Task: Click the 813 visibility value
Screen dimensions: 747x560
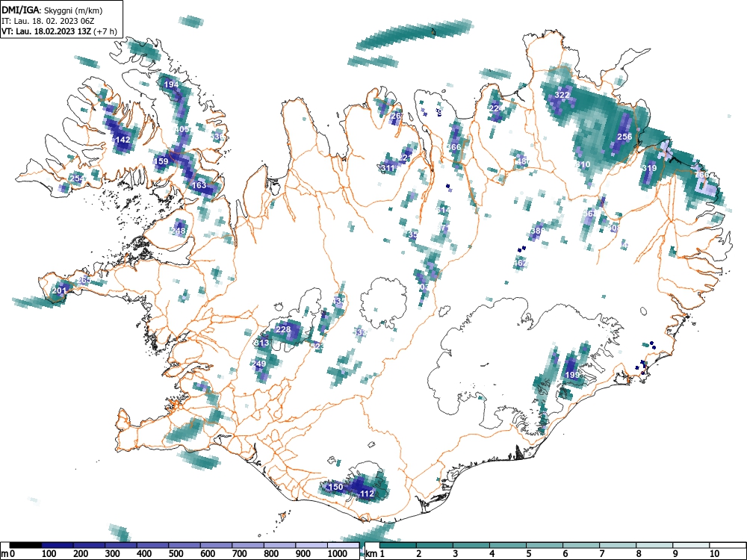Action: point(261,343)
